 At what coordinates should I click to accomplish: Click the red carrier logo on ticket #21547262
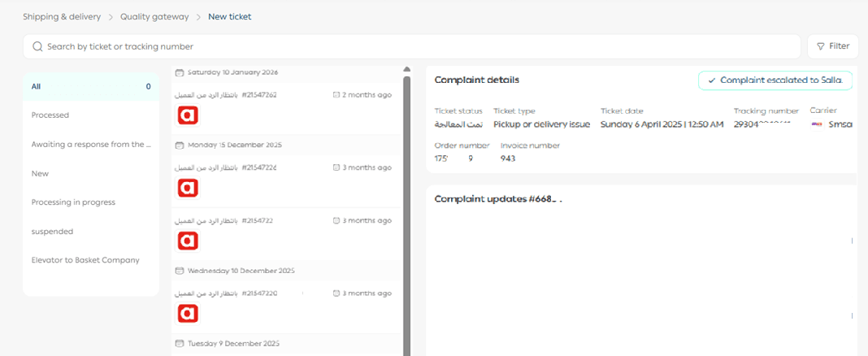(x=188, y=115)
